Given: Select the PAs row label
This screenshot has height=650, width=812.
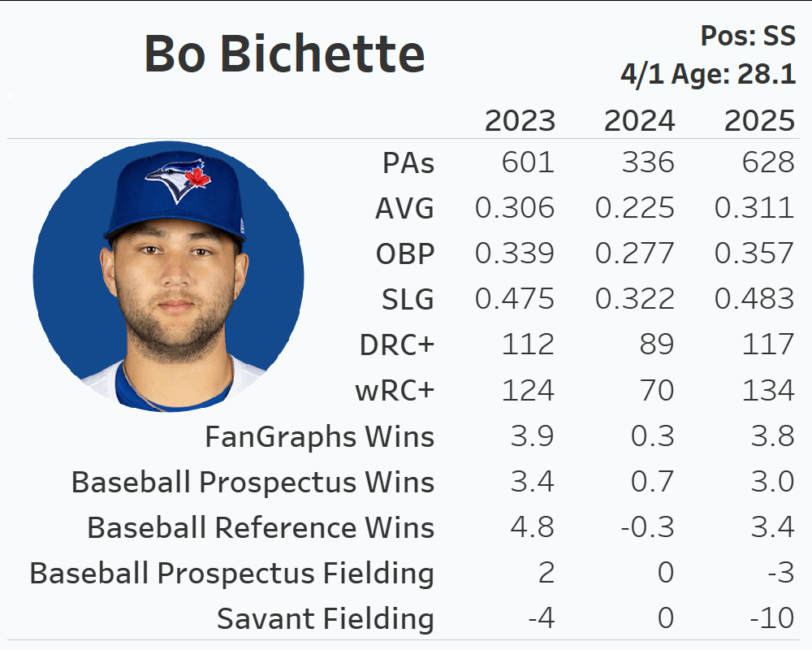Looking at the screenshot, I should tap(408, 163).
